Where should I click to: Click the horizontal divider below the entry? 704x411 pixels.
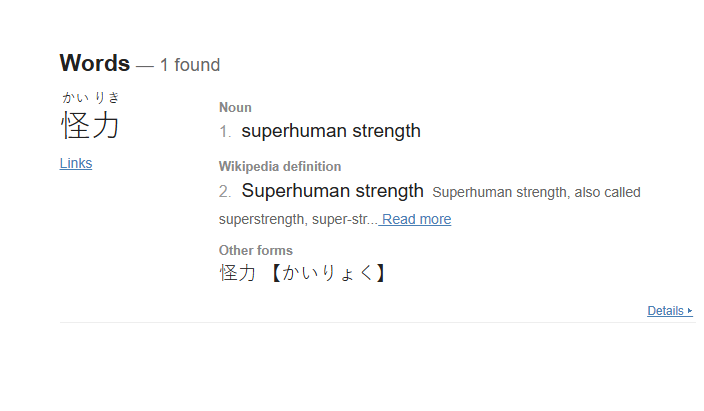[376, 323]
